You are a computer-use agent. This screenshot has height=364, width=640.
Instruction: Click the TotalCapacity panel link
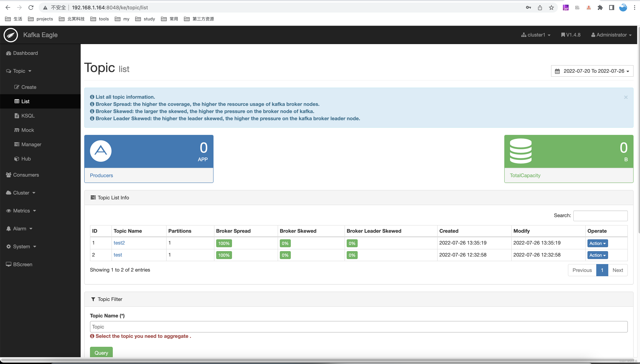525,175
